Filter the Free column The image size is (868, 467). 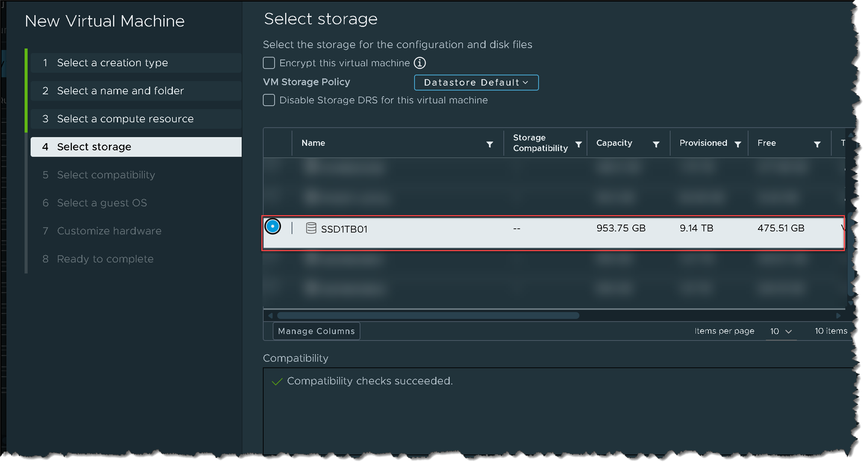click(817, 144)
